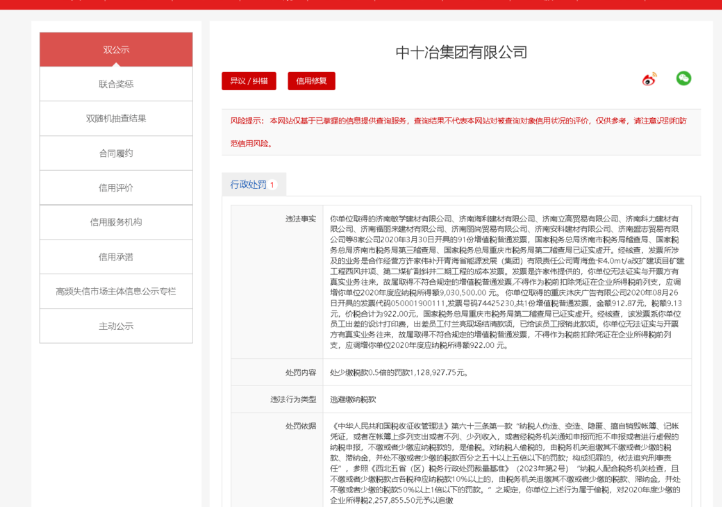This screenshot has width=722, height=507.
Task: Click the count badge 1 beside 行政处罚
Action: (272, 185)
